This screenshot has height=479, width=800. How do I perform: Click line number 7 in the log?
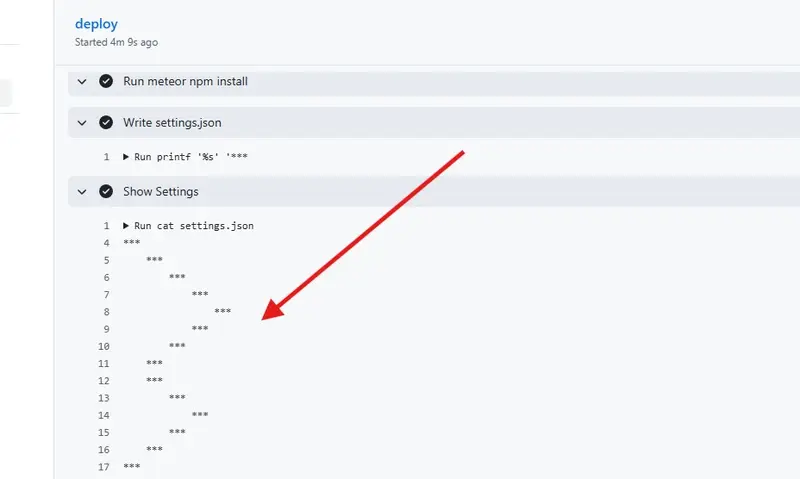pyautogui.click(x=106, y=295)
